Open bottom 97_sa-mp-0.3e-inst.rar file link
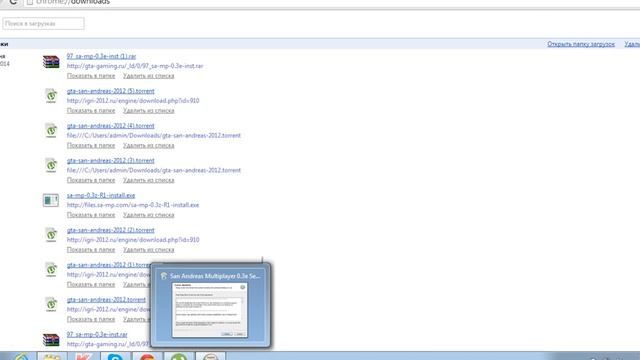The image size is (640, 360). pos(97,334)
